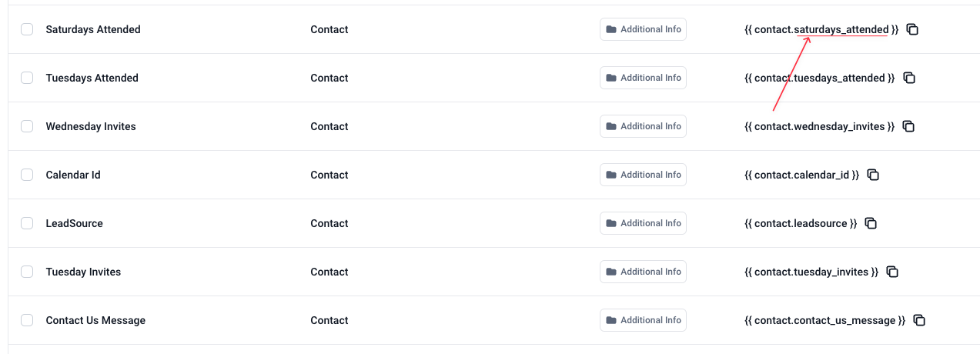
Task: Copy the tuesday_invites merge field key
Action: pos(892,272)
